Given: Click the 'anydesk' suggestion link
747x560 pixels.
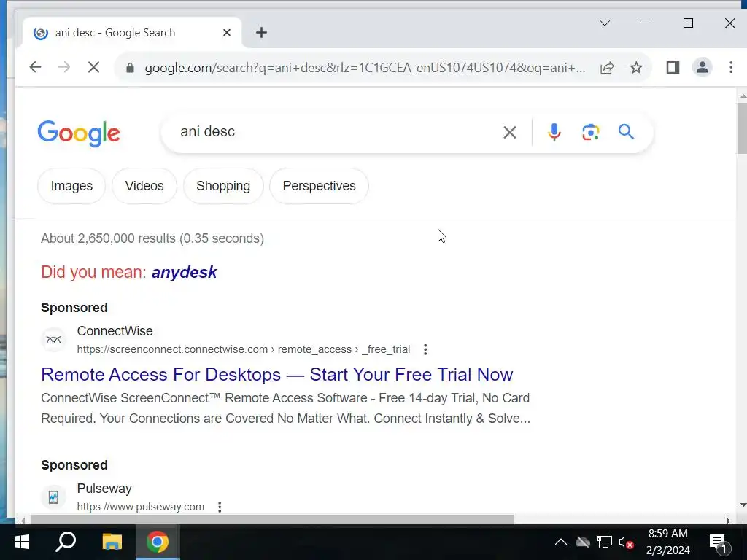Looking at the screenshot, I should click(x=184, y=273).
